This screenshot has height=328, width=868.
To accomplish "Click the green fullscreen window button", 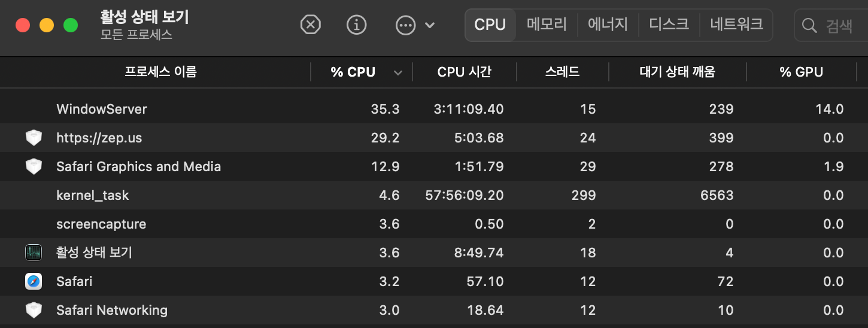I will [x=71, y=25].
